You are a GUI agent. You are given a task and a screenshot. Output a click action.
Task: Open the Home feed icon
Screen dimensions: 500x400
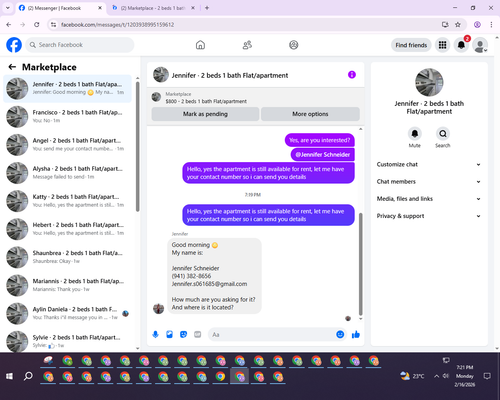200,45
